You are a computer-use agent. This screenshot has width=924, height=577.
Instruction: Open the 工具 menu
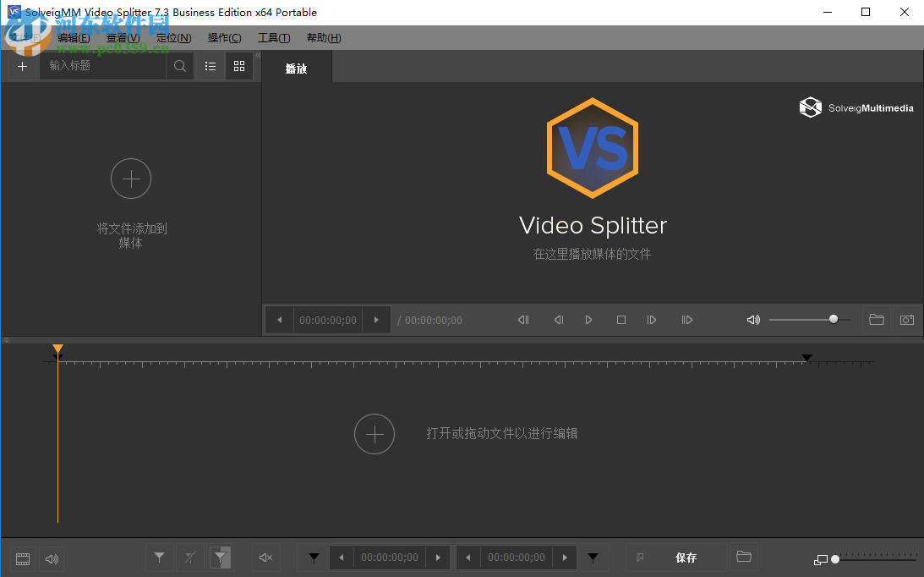point(272,37)
